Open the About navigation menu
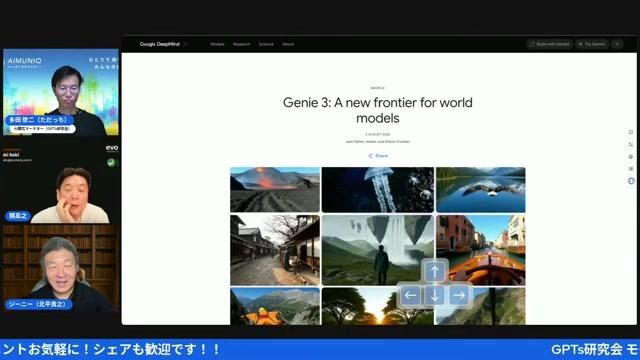The height and width of the screenshot is (360, 640). coord(288,44)
